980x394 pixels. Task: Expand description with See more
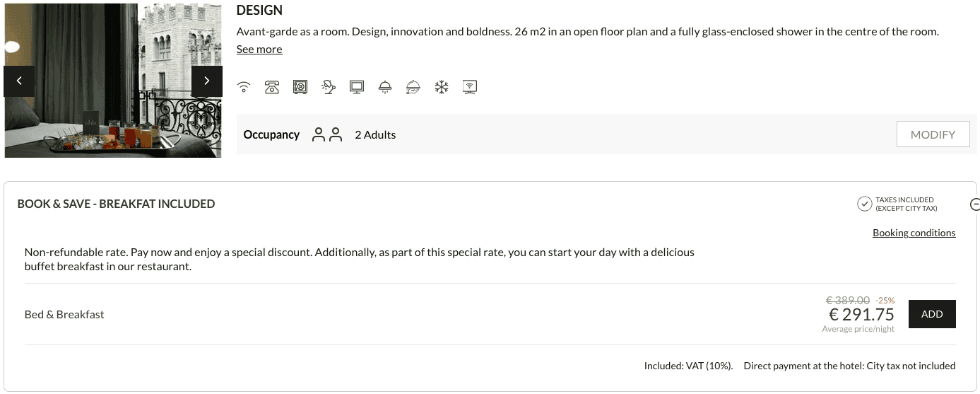tap(259, 50)
